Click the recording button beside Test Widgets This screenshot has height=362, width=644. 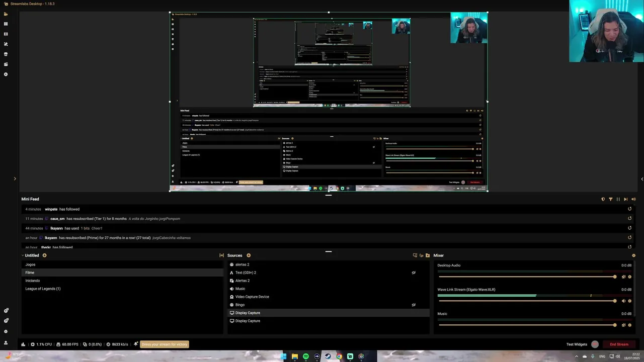(x=595, y=344)
